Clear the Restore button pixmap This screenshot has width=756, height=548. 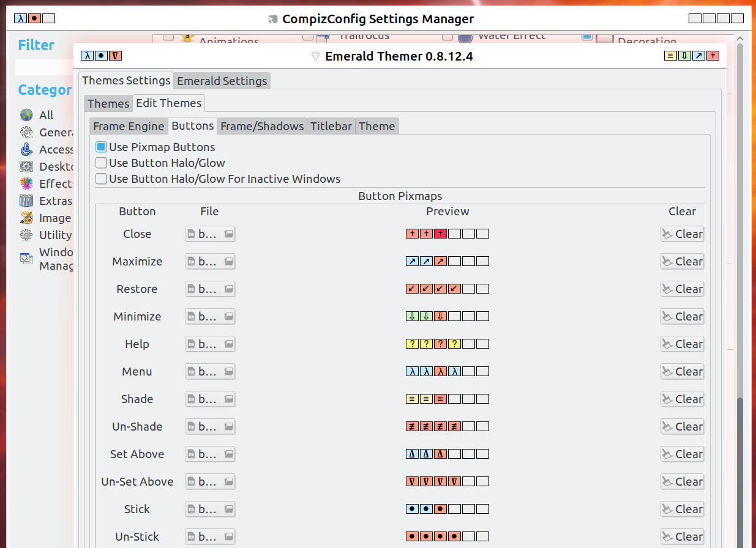[682, 289]
